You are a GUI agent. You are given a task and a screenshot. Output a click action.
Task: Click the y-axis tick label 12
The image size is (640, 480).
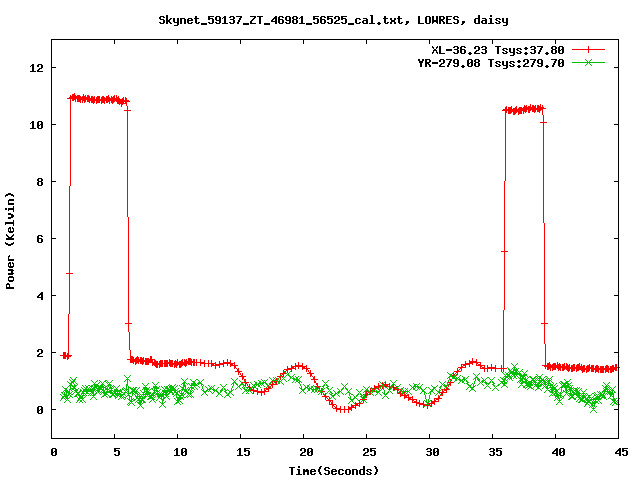tap(36, 68)
